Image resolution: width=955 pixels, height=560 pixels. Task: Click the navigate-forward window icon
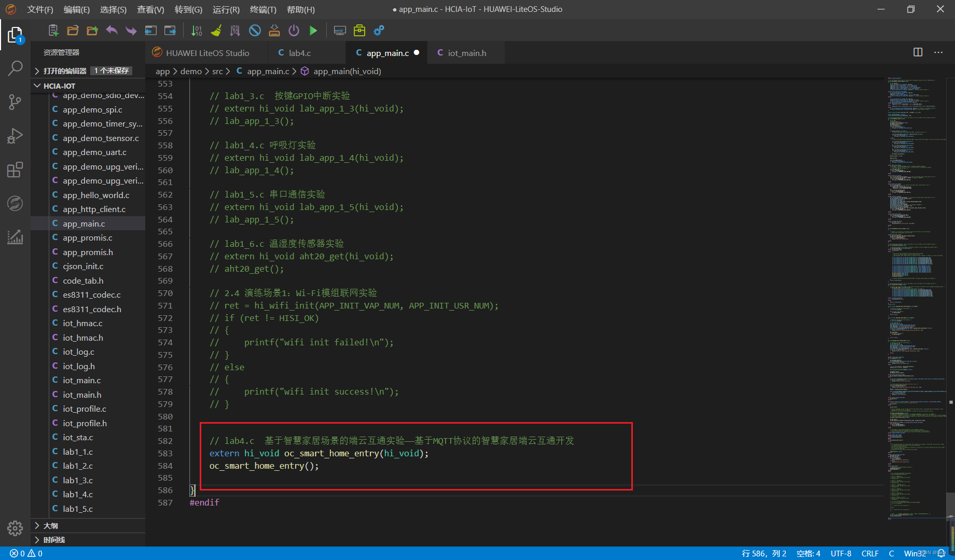[x=170, y=31]
